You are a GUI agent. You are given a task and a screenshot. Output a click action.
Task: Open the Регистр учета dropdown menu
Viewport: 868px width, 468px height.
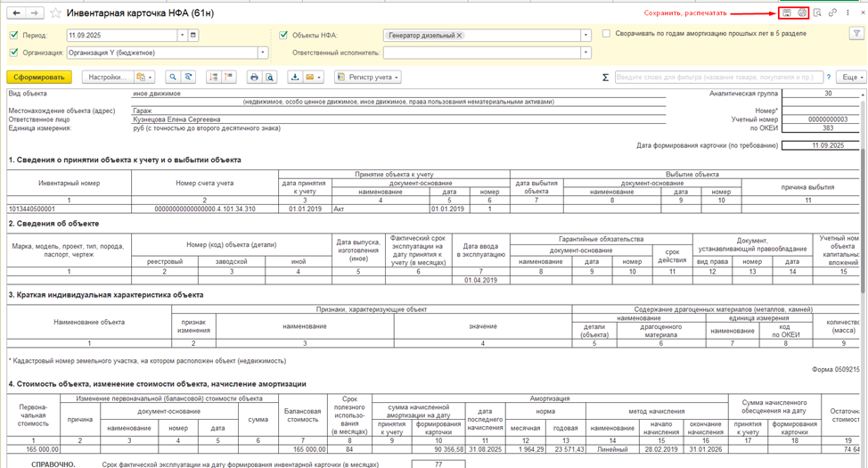pyautogui.click(x=367, y=77)
